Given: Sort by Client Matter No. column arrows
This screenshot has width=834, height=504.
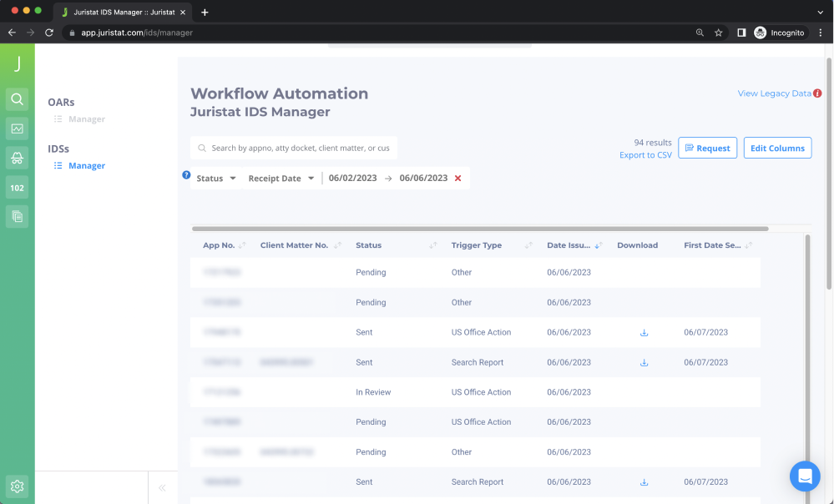Looking at the screenshot, I should (337, 245).
